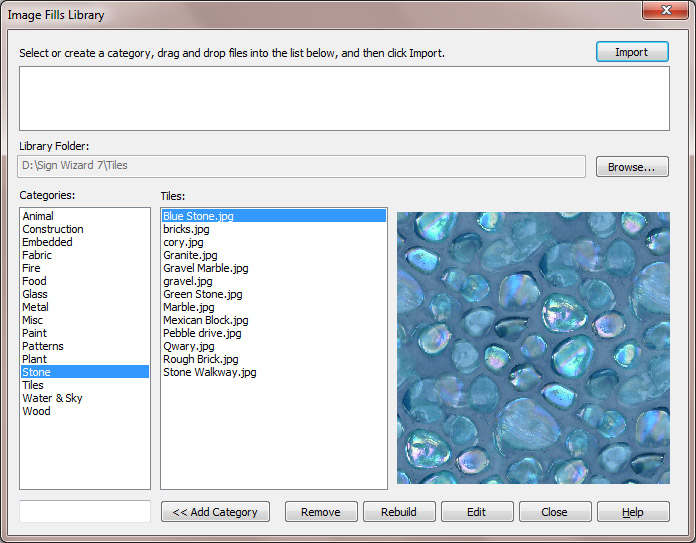The width and height of the screenshot is (696, 543).
Task: Select the Food category
Action: tap(85, 281)
